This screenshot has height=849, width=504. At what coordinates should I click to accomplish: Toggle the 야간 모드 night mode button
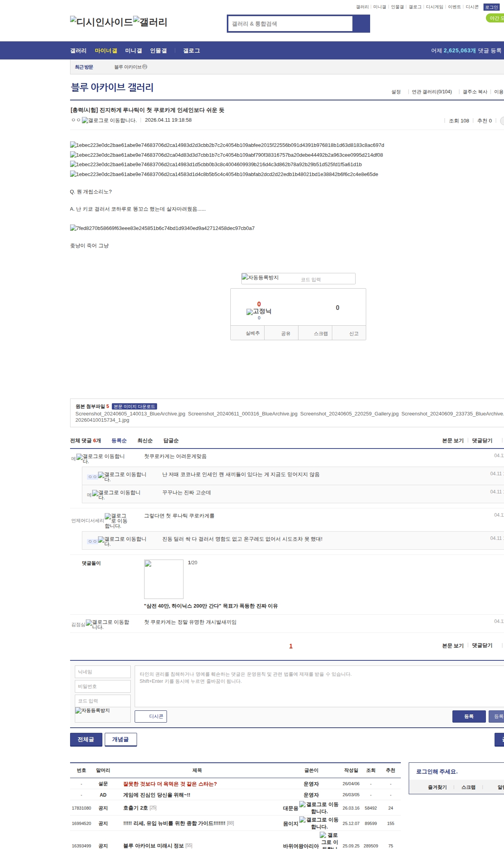pyautogui.click(x=495, y=18)
